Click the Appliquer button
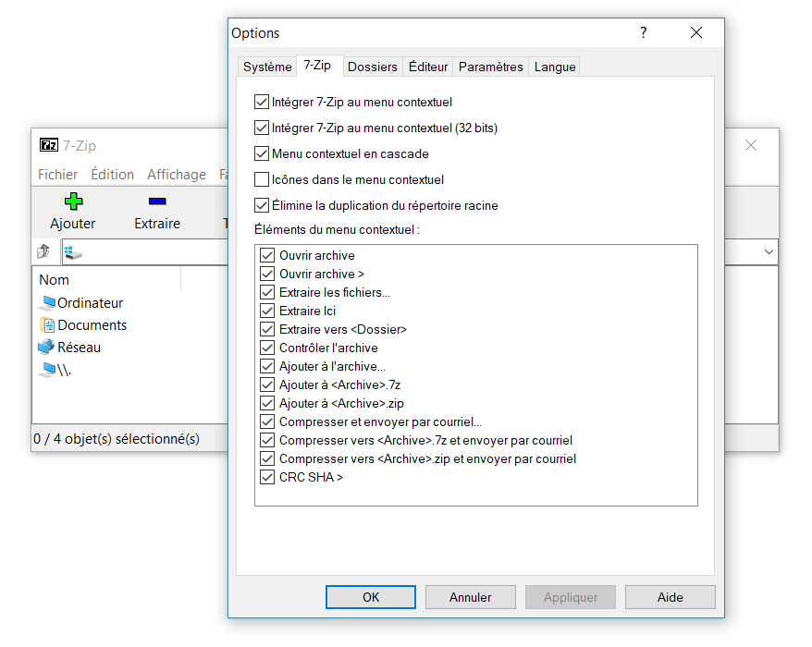 pos(571,597)
